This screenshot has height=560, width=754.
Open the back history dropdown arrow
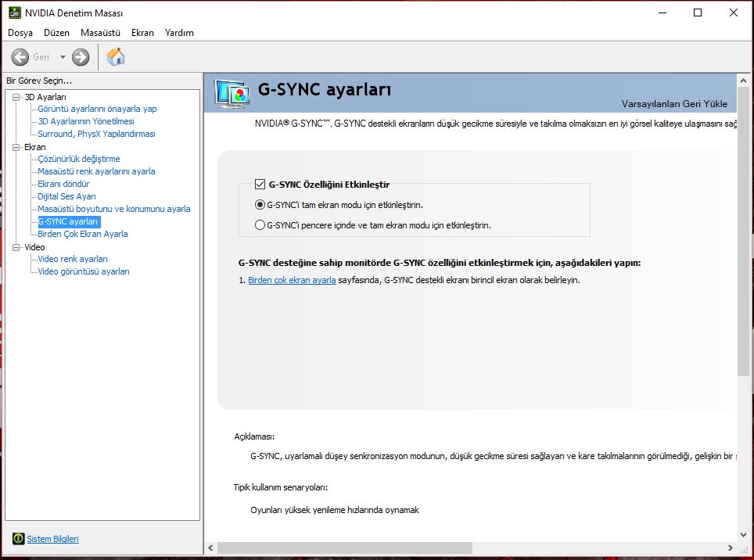(x=63, y=57)
